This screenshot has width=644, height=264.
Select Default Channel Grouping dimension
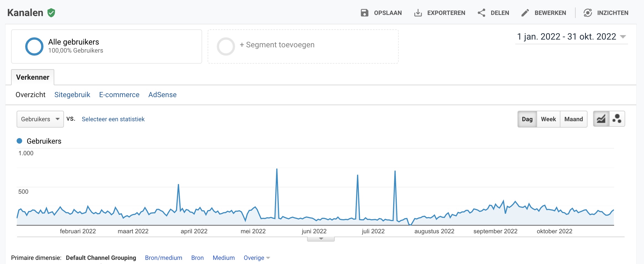click(x=101, y=258)
